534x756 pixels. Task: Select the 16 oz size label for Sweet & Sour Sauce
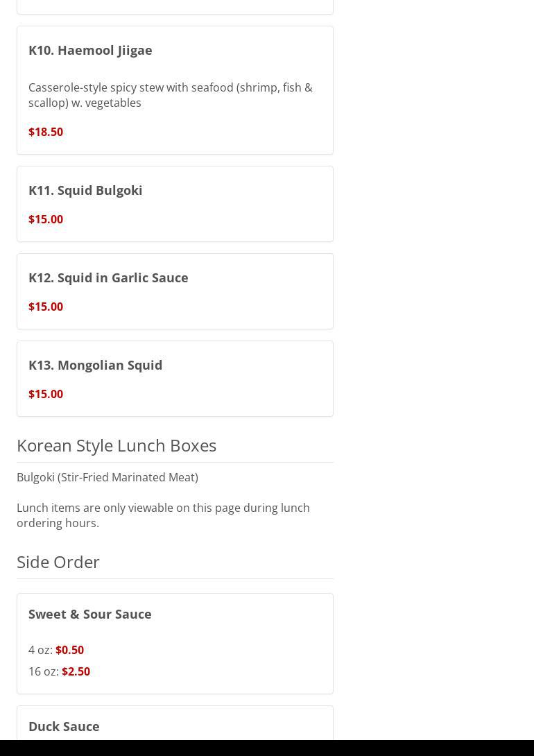point(43,671)
